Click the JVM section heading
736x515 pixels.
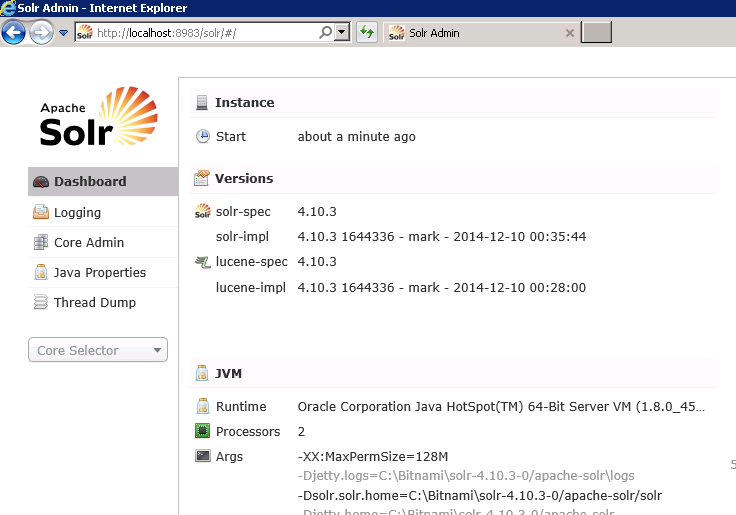click(228, 373)
